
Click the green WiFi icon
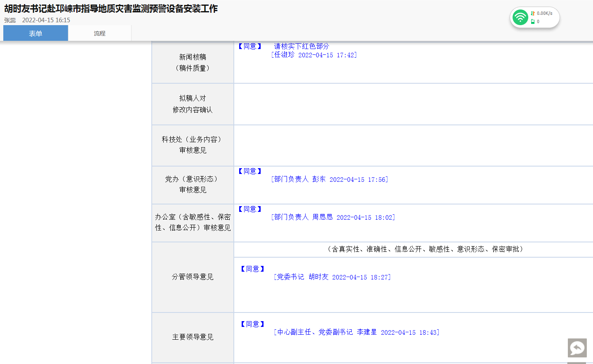520,17
